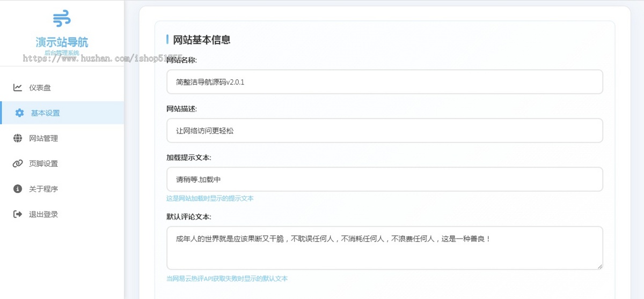The width and height of the screenshot is (644, 299).
Task: Click the 加载提示文本 input field
Action: tap(385, 179)
